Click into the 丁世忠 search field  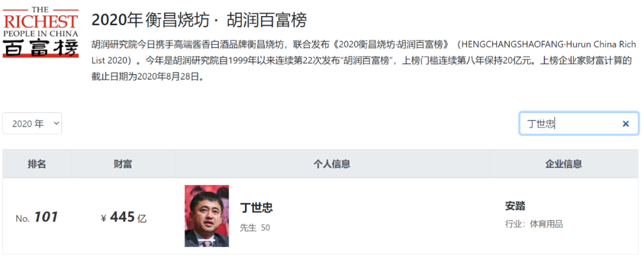(x=578, y=124)
